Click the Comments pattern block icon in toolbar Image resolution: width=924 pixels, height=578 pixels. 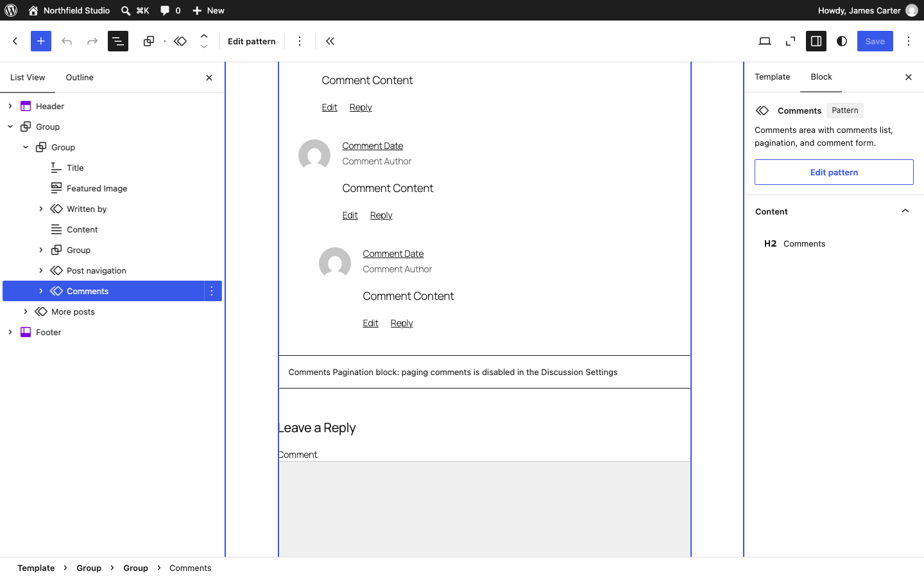tap(180, 41)
